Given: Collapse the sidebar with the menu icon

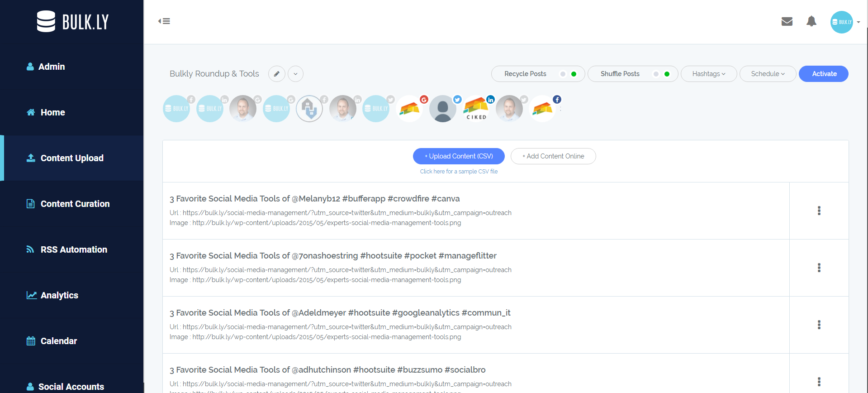Looking at the screenshot, I should click(x=164, y=21).
